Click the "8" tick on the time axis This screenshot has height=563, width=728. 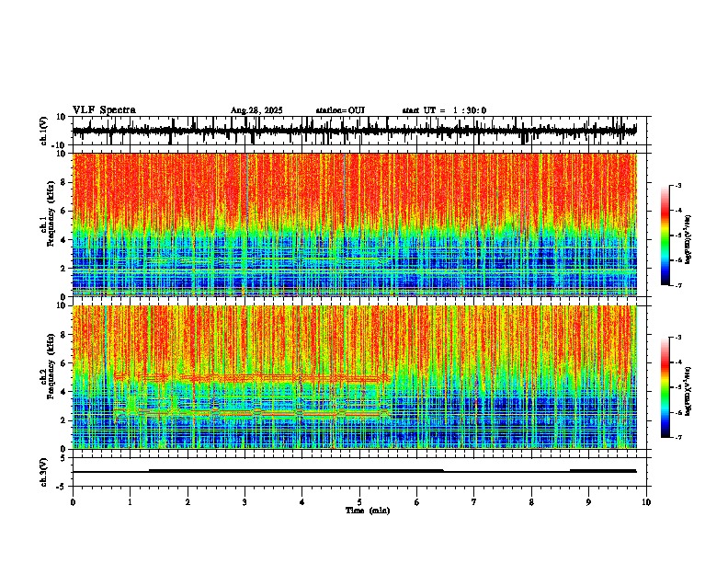coord(531,502)
